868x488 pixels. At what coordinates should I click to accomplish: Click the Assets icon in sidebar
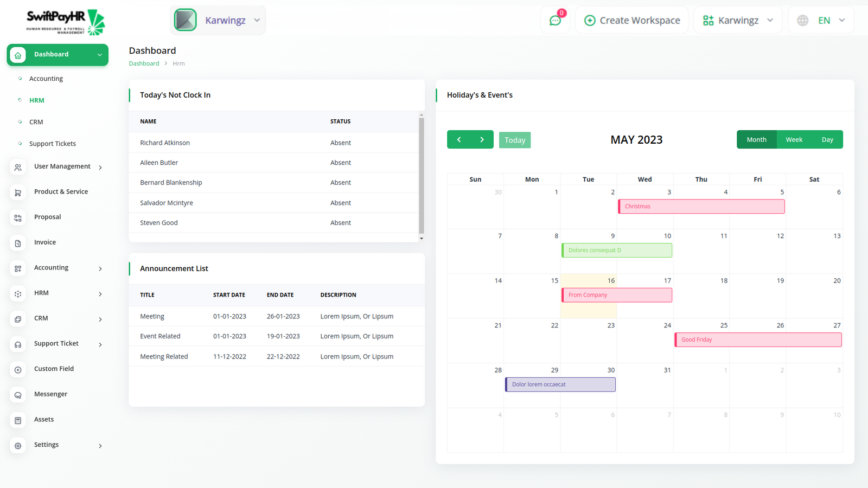18,420
